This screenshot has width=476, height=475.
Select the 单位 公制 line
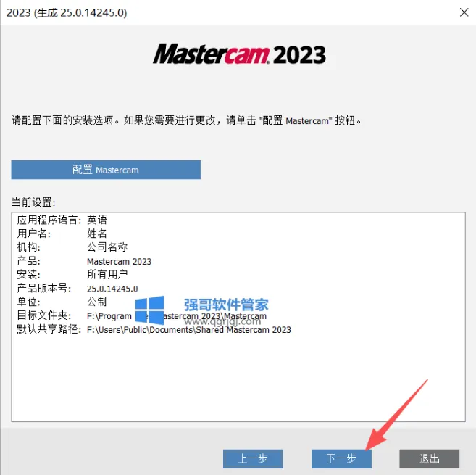[x=62, y=302]
